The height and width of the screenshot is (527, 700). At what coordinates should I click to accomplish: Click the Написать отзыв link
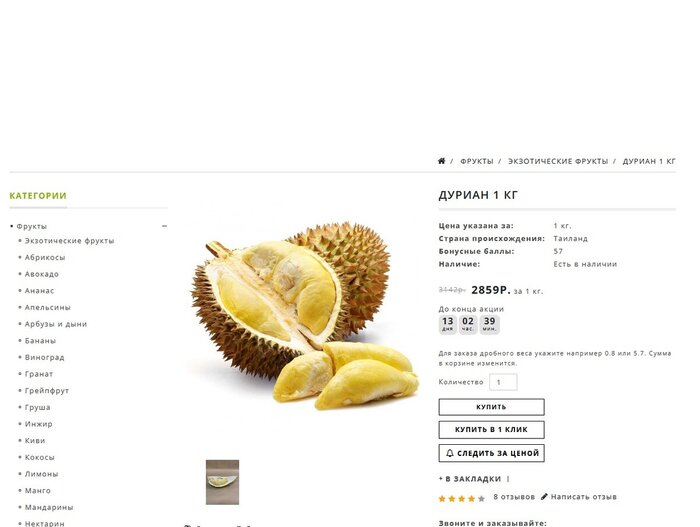(583, 497)
